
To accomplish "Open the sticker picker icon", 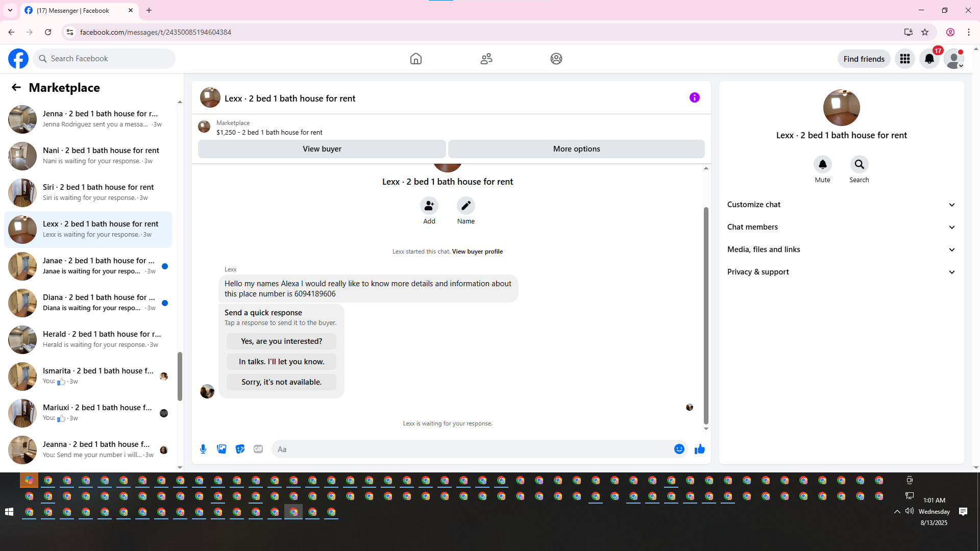I will [240, 449].
